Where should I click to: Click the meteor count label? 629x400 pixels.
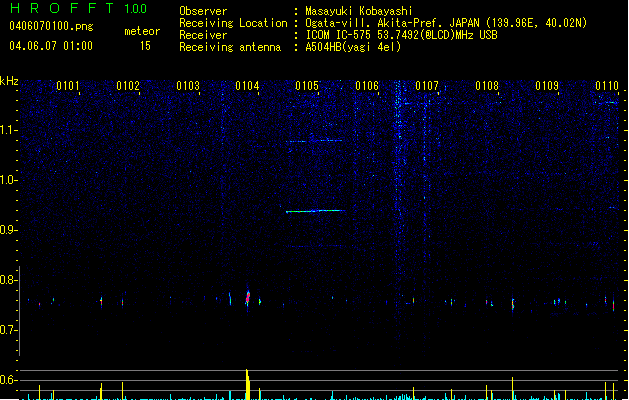(142, 31)
